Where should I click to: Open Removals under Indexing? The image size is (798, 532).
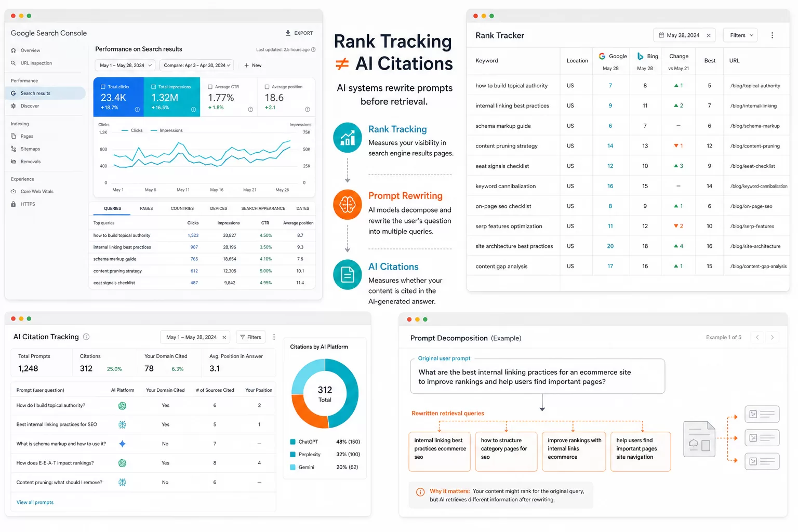tap(30, 162)
